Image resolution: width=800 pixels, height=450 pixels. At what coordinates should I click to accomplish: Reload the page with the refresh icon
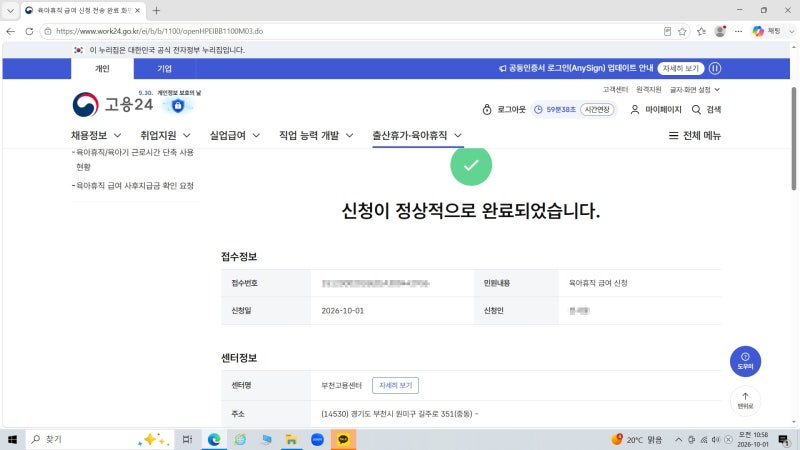point(29,31)
